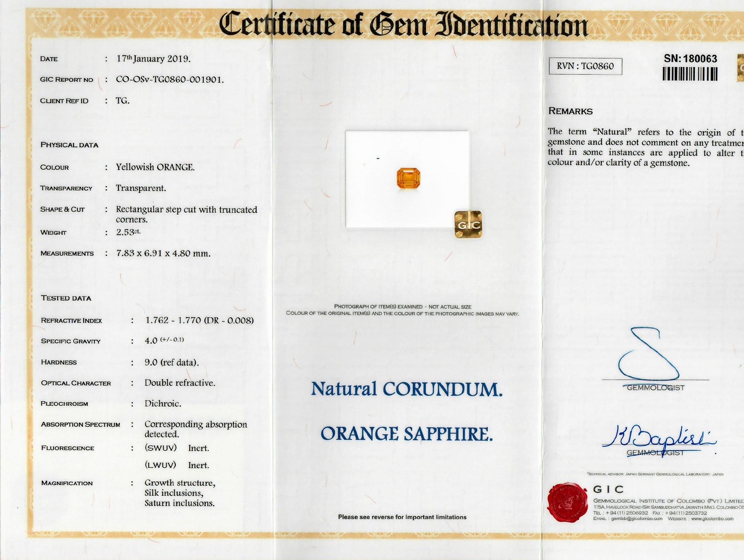The image size is (744, 560).
Task: Click the upper blue gemmologist signature
Action: (x=649, y=354)
